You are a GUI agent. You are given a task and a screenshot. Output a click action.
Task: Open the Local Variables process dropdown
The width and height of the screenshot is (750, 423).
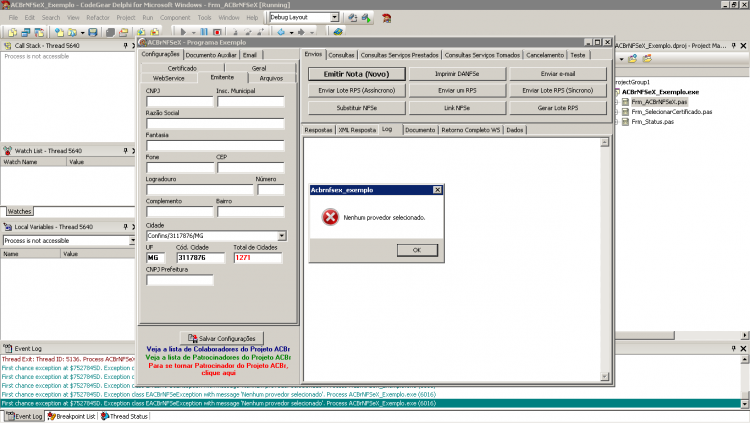point(132,241)
